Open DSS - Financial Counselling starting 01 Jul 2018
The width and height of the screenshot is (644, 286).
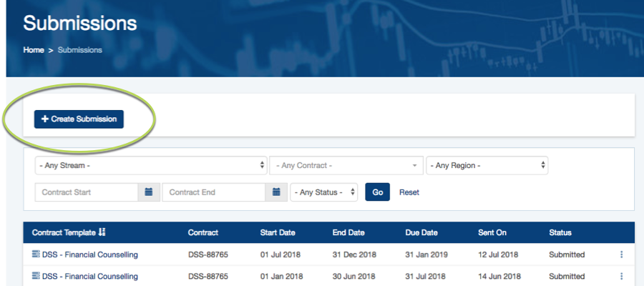(x=90, y=255)
